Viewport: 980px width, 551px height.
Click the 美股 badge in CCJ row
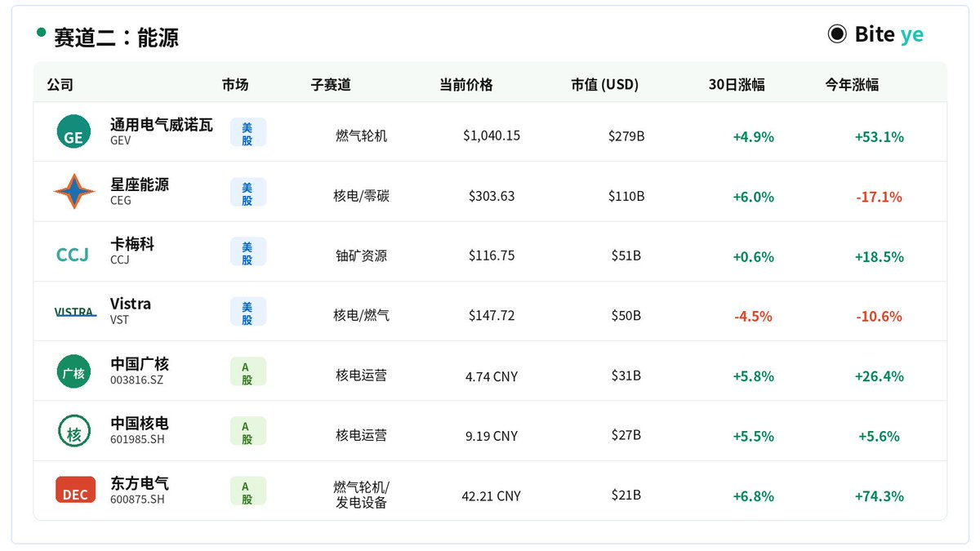click(247, 251)
